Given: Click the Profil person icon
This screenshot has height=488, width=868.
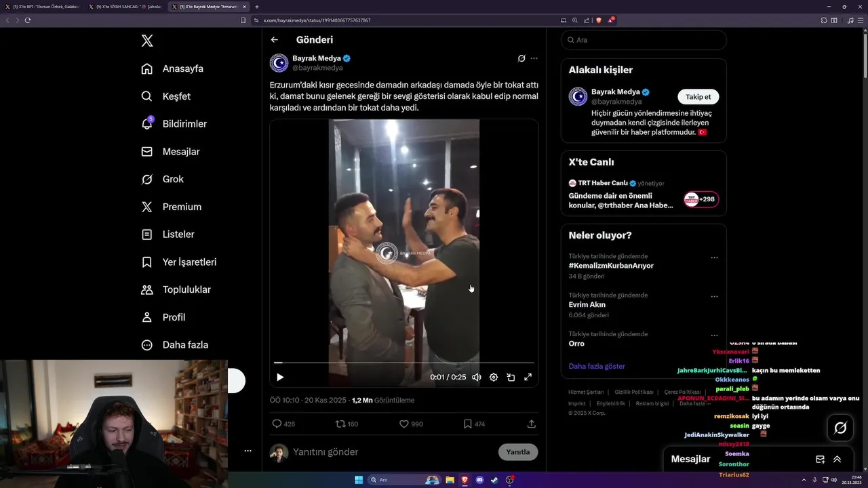Looking at the screenshot, I should tap(146, 317).
